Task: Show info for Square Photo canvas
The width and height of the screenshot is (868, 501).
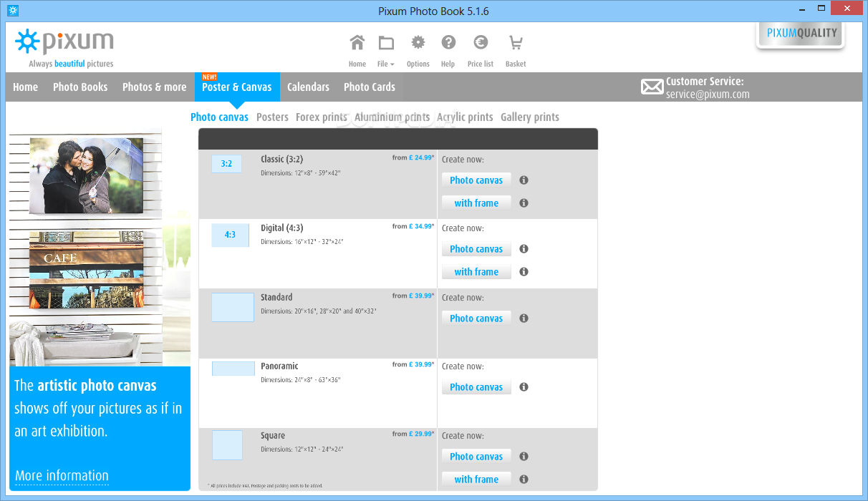Action: point(524,457)
